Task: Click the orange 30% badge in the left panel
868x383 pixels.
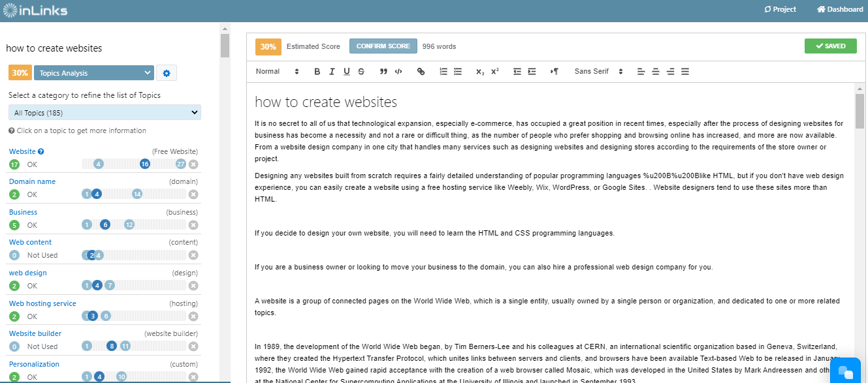Action: click(20, 73)
